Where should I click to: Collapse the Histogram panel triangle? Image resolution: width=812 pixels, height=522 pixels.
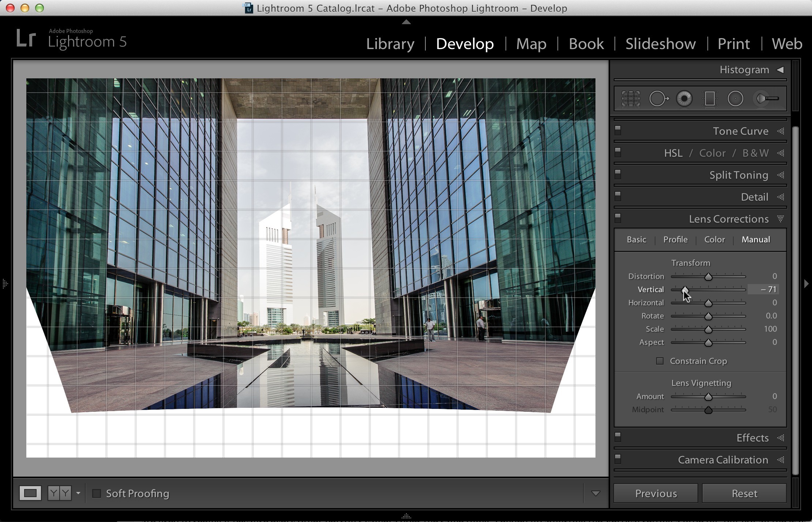[781, 70]
